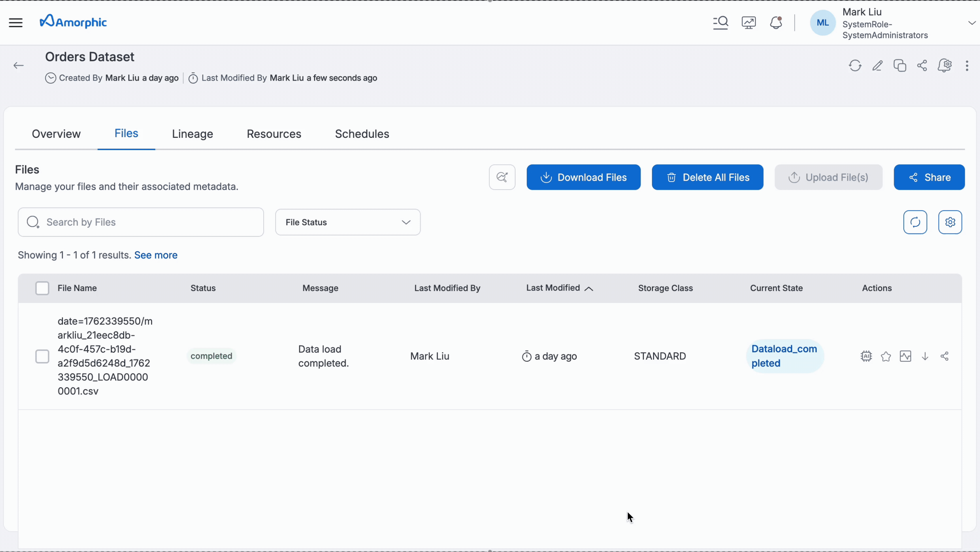Refresh the files list with circular arrow icon
This screenshot has width=980, height=552.
916,222
